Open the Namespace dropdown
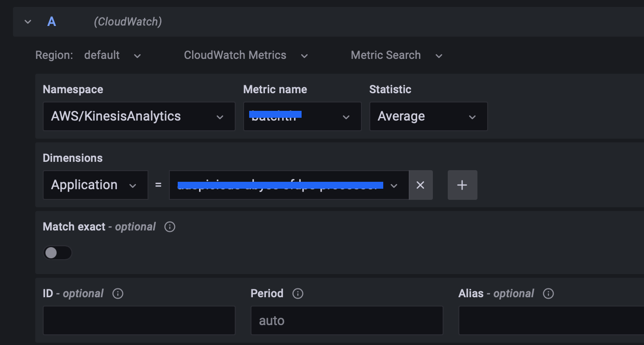 click(x=139, y=116)
